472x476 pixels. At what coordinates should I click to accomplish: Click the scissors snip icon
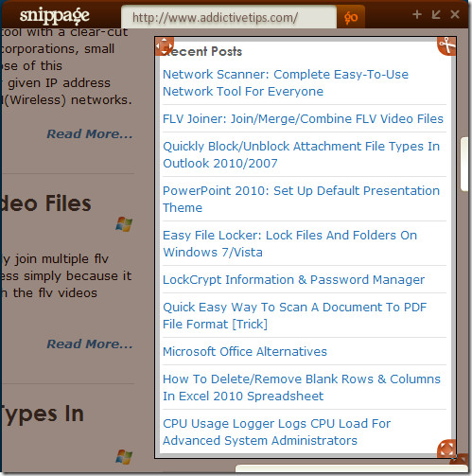pos(446,46)
